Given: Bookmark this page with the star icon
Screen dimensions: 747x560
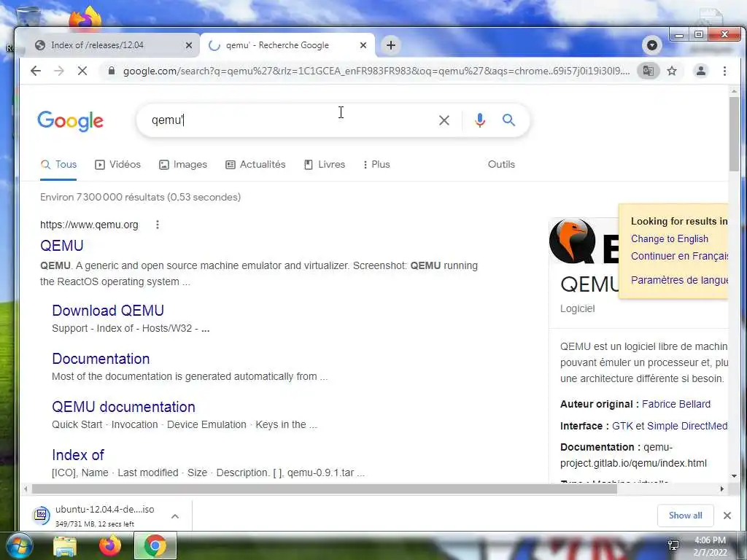Looking at the screenshot, I should [x=672, y=71].
